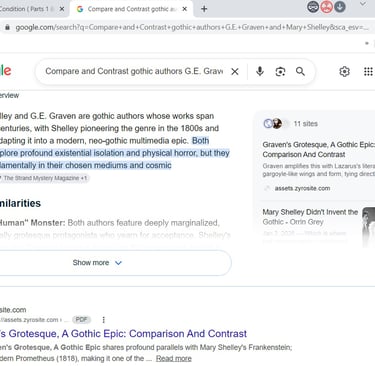Click into the Google search field
The image size is (375, 366).
point(134,71)
